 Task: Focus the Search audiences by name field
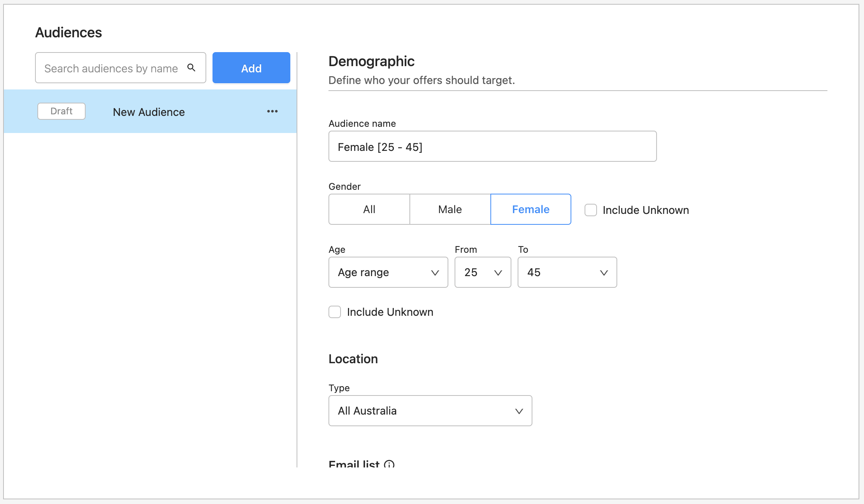tap(121, 68)
